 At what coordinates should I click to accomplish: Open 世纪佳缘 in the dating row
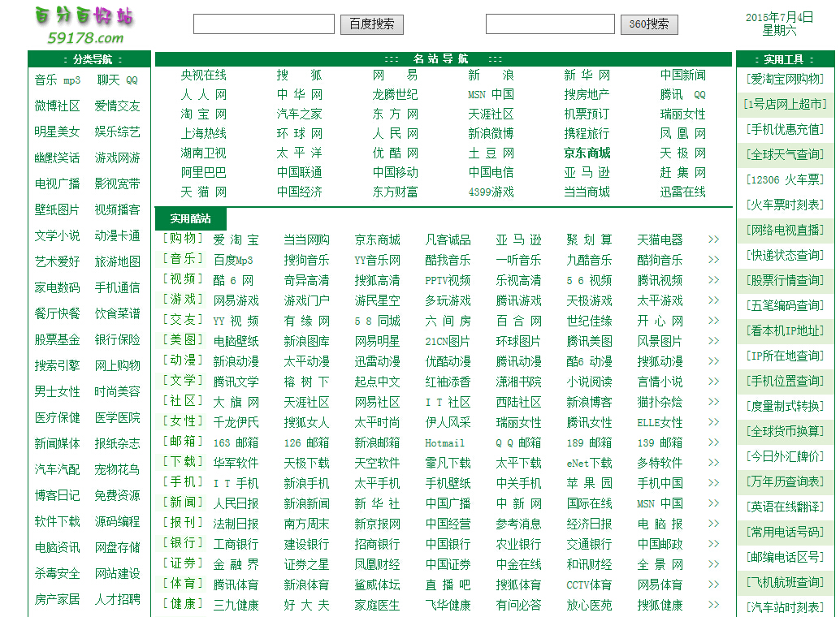[x=589, y=321]
